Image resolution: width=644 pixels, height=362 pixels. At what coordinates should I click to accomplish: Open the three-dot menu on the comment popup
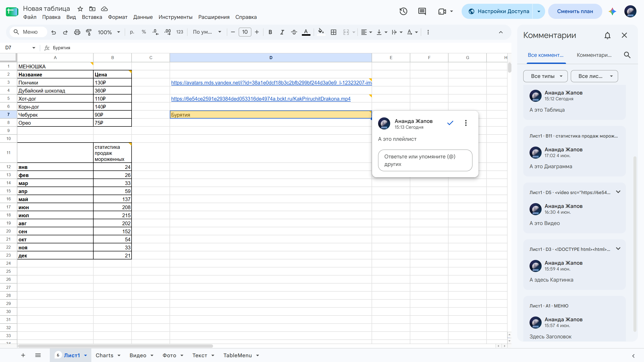point(466,123)
